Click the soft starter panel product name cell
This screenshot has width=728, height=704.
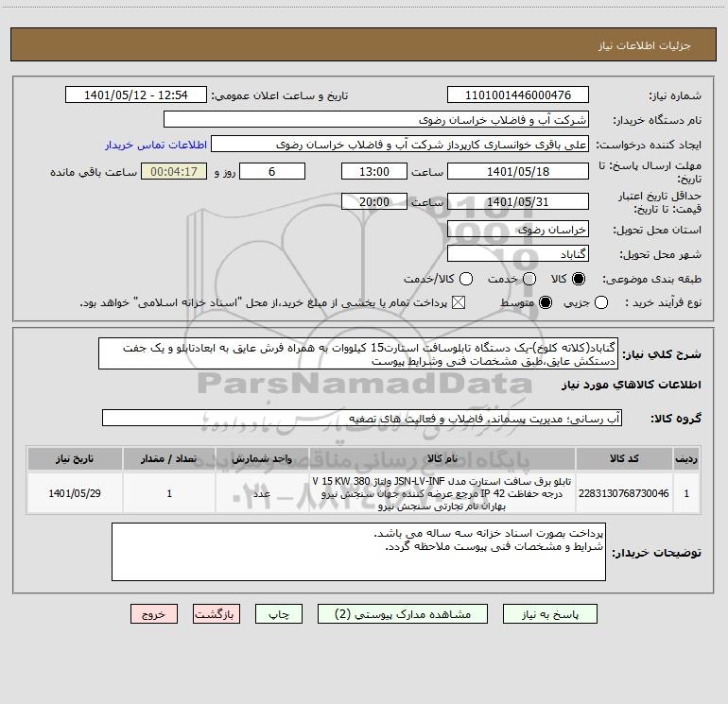pyautogui.click(x=442, y=493)
